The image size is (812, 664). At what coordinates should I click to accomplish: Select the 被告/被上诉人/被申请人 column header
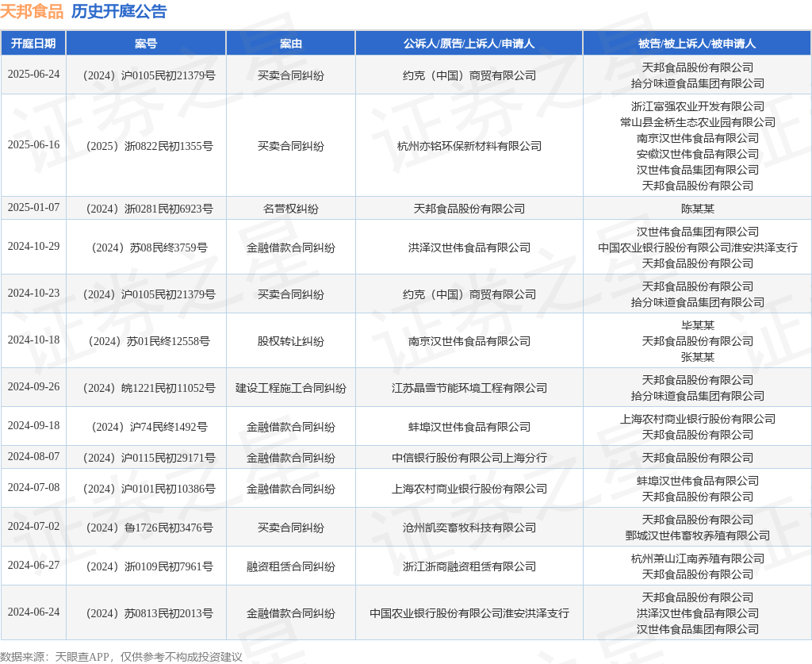697,44
